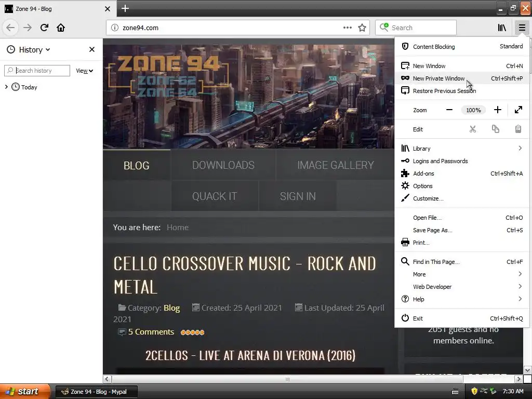Screen dimensions: 532x399
Task: Enter full screen mode icon
Action: 518,110
